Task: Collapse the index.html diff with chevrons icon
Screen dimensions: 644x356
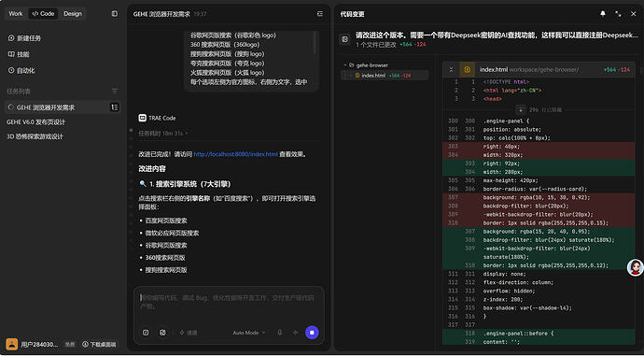Action: [452, 70]
